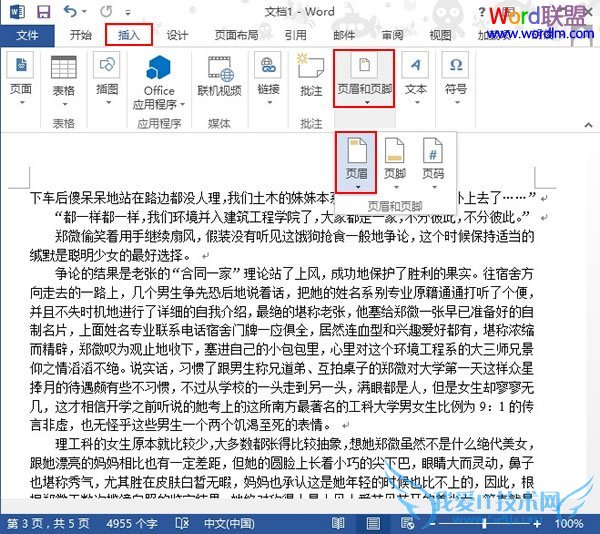Image resolution: width=600 pixels, height=534 pixels.
Task: Click the Redo/Repeat icon
Action: tap(106, 11)
